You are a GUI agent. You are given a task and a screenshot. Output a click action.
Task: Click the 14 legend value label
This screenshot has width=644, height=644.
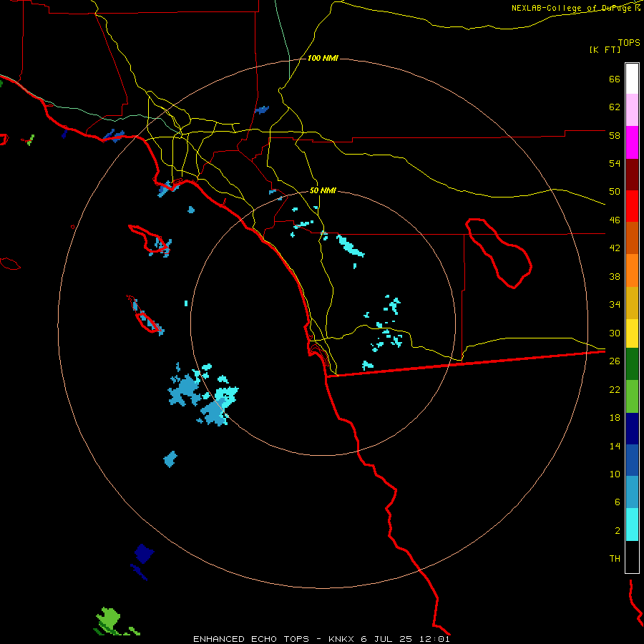point(615,446)
